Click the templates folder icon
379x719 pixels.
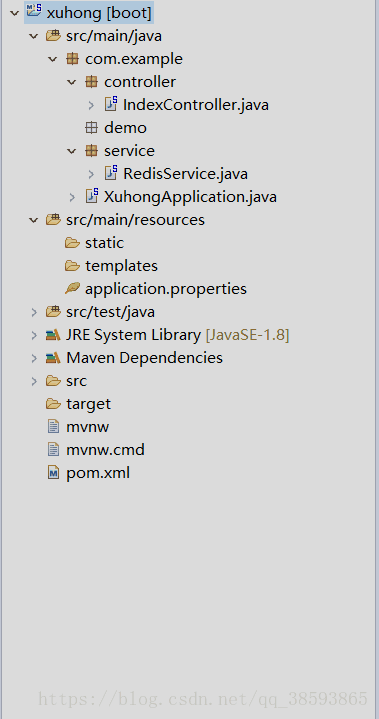click(x=72, y=265)
